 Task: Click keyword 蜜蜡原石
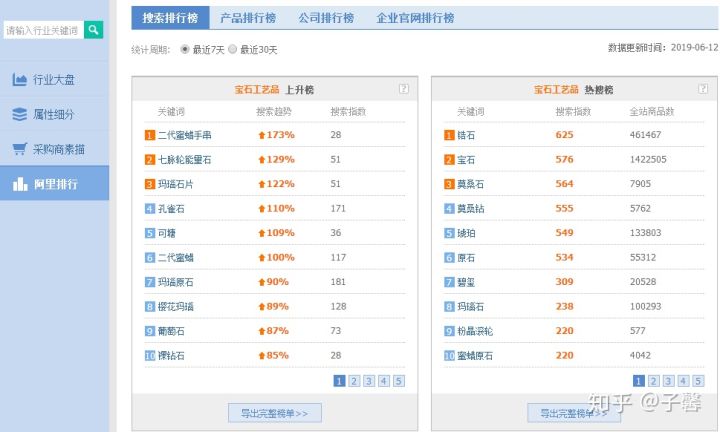475,356
